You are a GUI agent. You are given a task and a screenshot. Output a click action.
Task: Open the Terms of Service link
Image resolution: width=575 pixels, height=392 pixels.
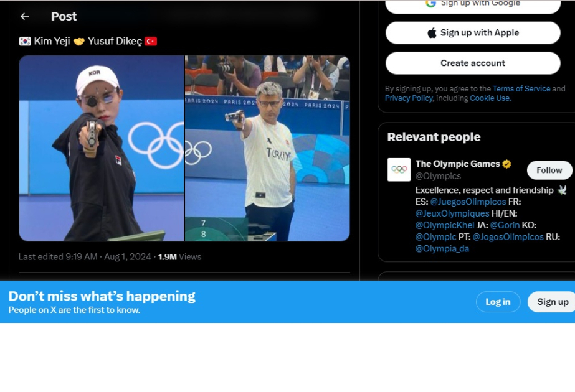521,88
